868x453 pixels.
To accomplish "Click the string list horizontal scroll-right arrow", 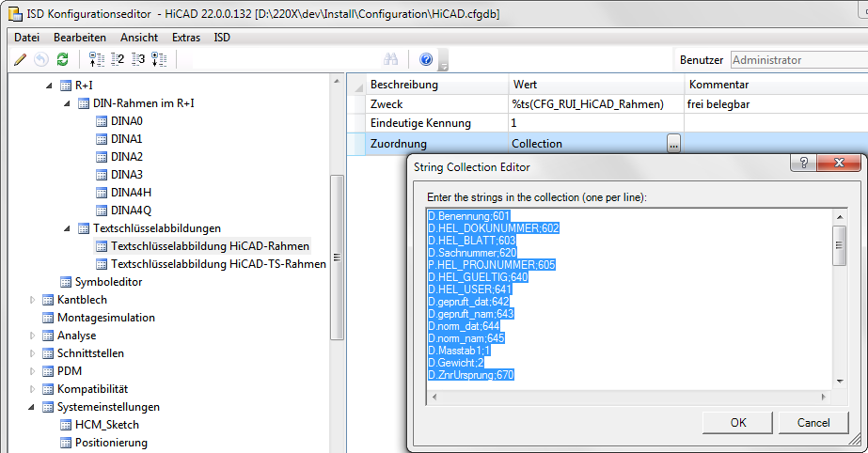I will 824,398.
